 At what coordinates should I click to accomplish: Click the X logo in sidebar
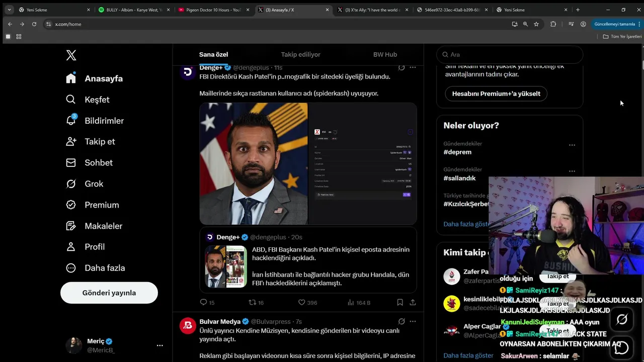71,55
